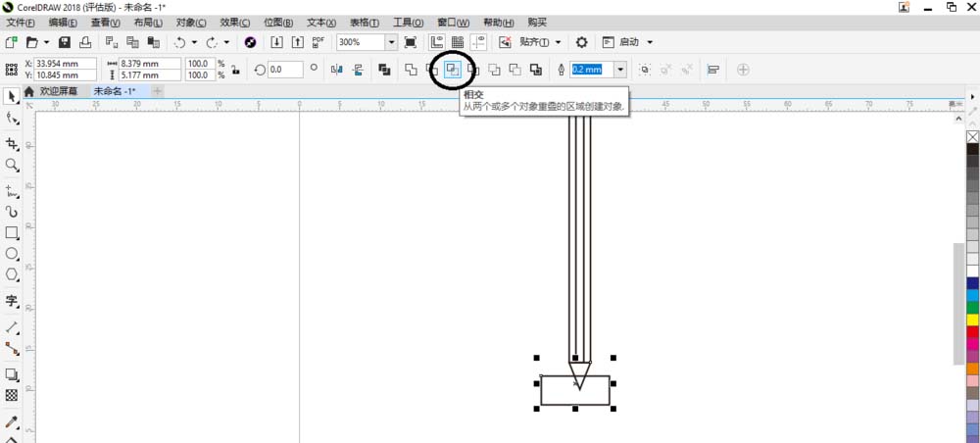Click the Copy icon in toolbar
This screenshot has height=443, width=980.
click(x=132, y=42)
